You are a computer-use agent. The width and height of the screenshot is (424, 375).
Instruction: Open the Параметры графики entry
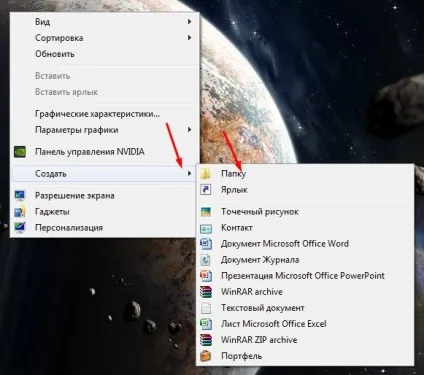[104, 130]
